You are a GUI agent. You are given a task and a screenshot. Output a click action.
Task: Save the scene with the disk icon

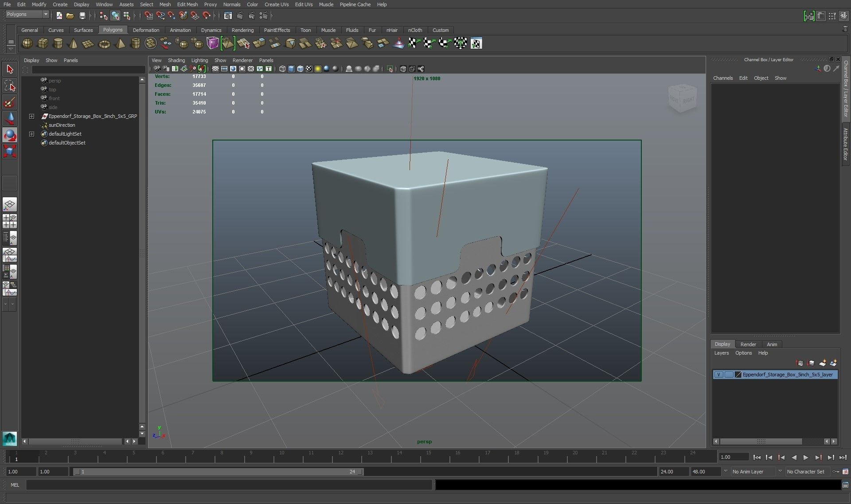click(x=82, y=16)
